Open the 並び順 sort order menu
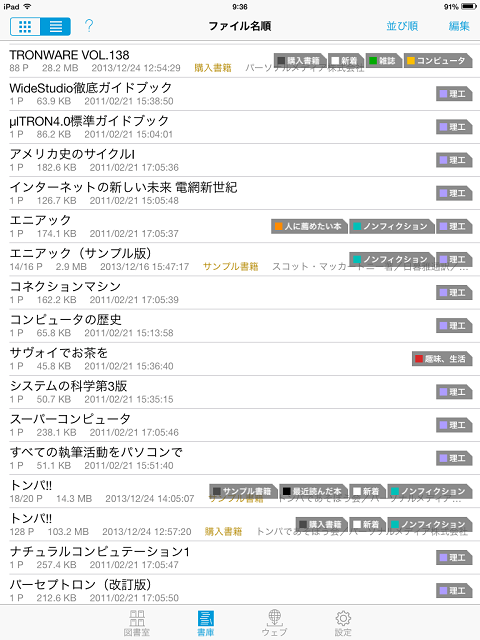480x640 pixels. point(402,26)
